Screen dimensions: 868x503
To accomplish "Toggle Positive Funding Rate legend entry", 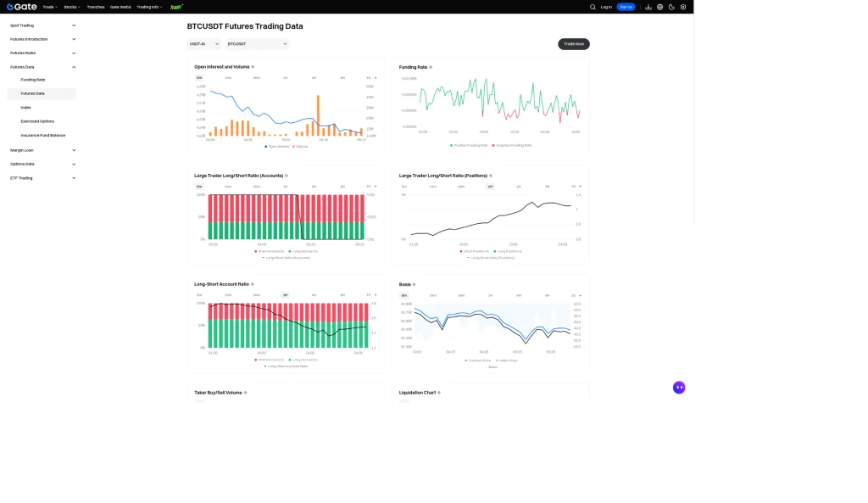I will point(469,146).
